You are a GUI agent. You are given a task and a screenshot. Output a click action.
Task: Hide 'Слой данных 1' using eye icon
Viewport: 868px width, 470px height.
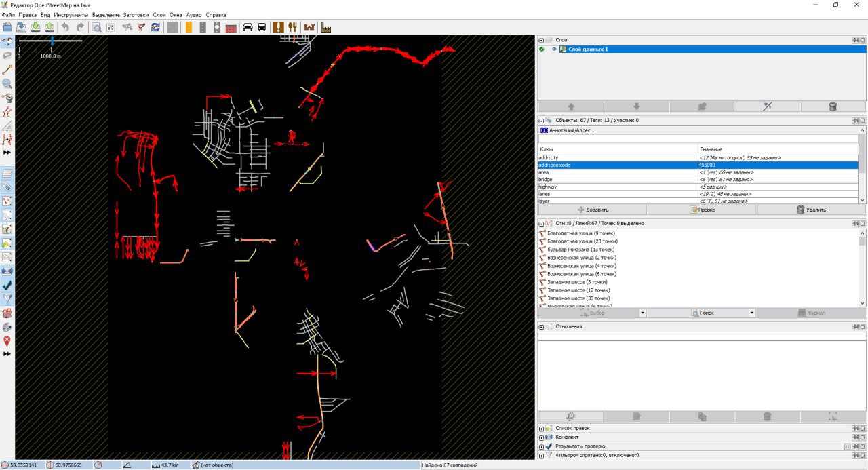coord(554,50)
